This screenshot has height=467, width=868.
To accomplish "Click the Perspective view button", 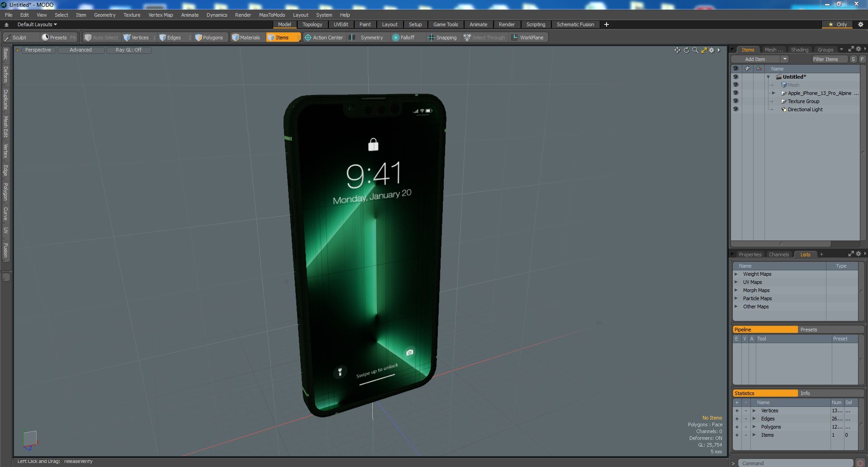I will coord(38,50).
